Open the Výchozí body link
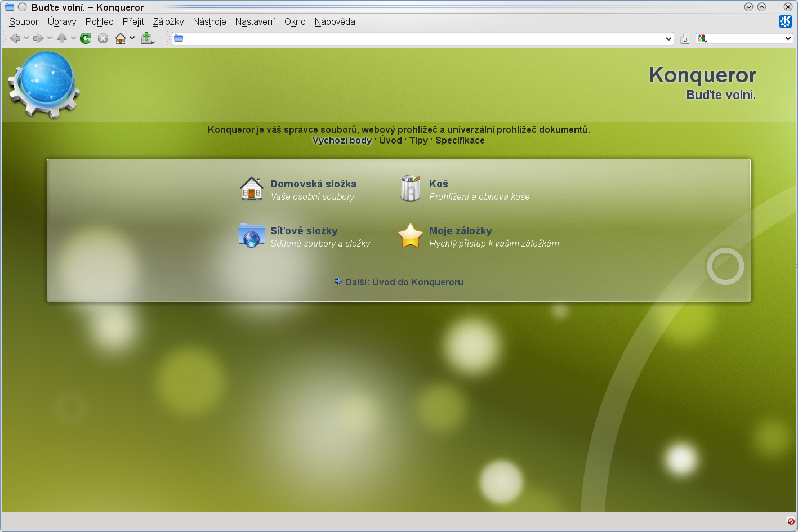798x532 pixels. tap(342, 140)
